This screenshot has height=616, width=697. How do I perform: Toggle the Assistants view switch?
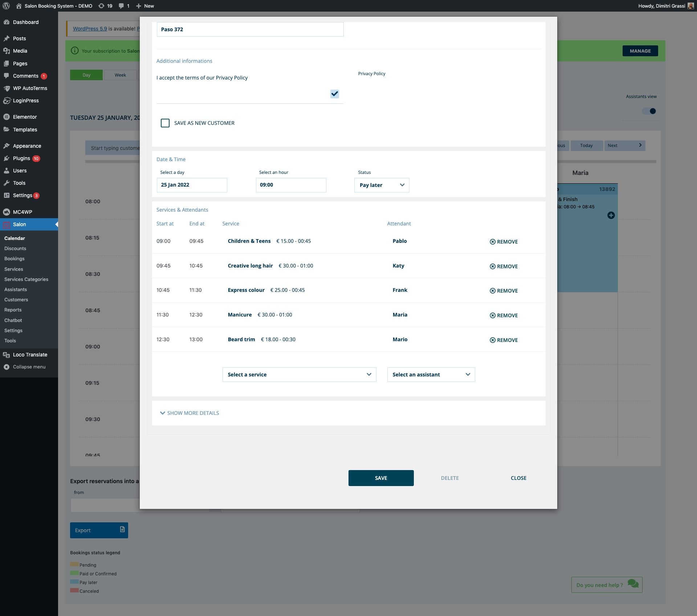(649, 111)
